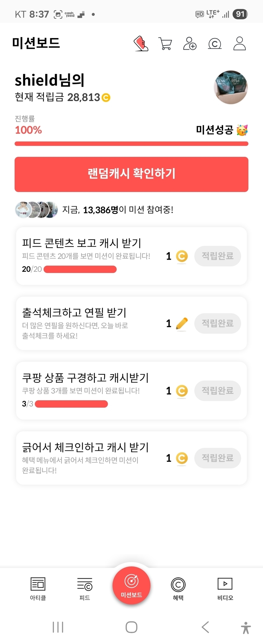Tap 적립완료 on the attendance check mission
The image size is (263, 644).
coord(217,323)
